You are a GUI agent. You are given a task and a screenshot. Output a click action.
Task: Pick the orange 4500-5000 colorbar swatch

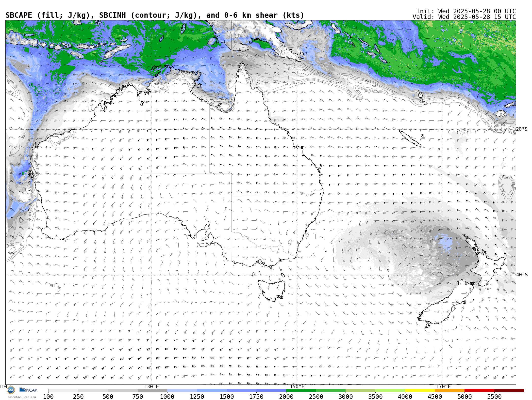pyautogui.click(x=450, y=391)
